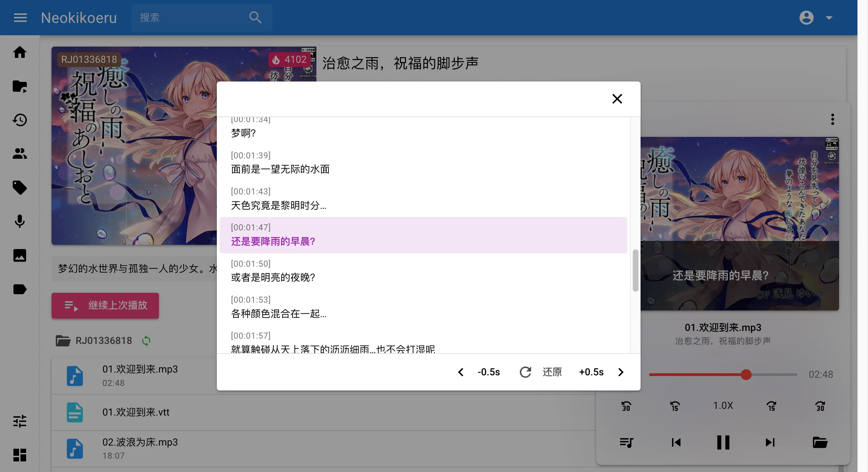Click the search magnifier icon
The image size is (868, 472).
[255, 18]
